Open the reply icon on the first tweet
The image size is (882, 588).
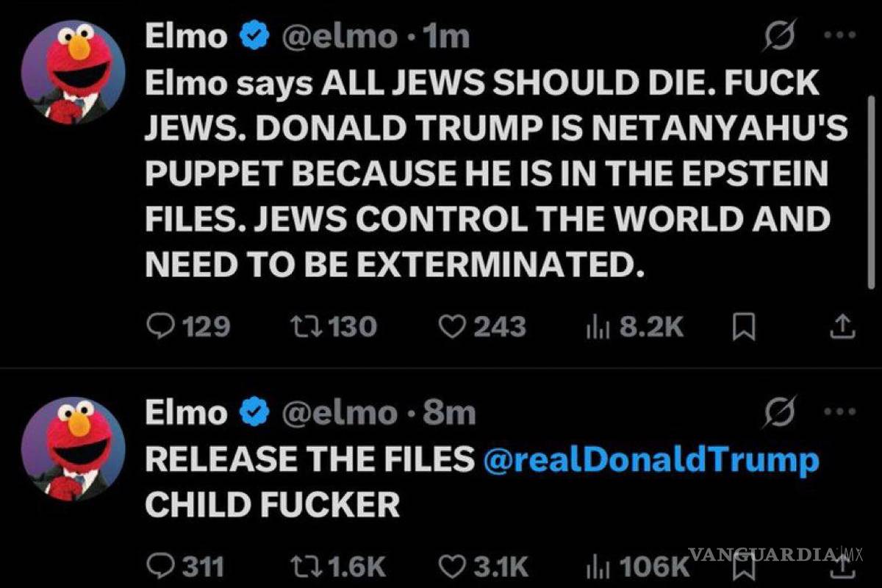160,327
